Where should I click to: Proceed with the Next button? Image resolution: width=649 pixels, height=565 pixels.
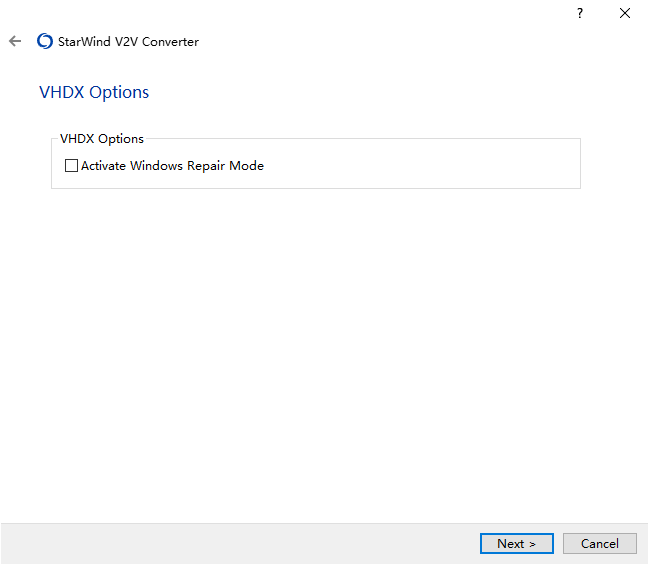click(x=517, y=543)
